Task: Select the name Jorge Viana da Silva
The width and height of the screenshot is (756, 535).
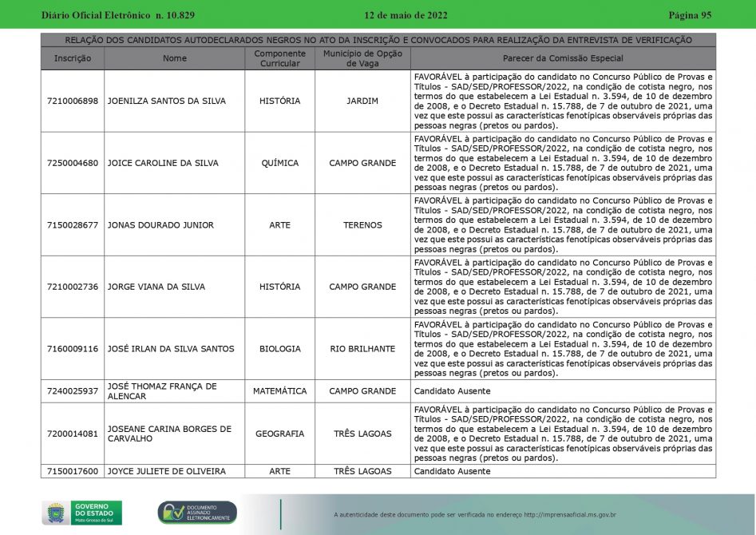Action: [x=156, y=287]
